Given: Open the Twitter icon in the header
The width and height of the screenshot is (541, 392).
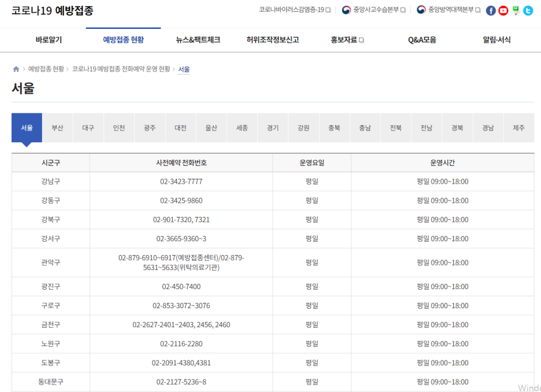Looking at the screenshot, I should (x=529, y=10).
